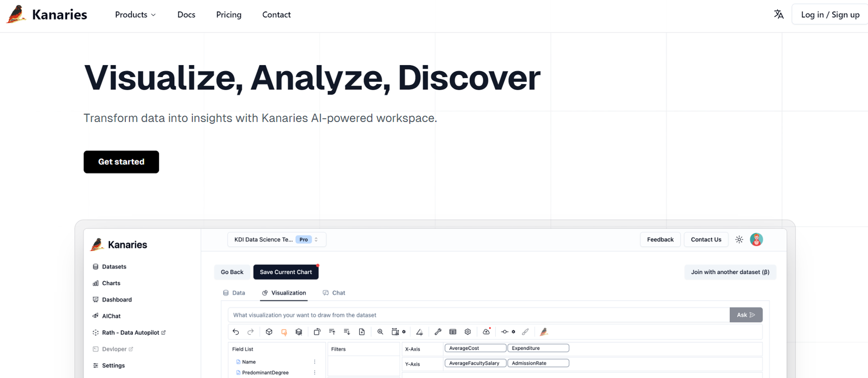The height and width of the screenshot is (378, 868).
Task: Open options menu for Name field
Action: pyautogui.click(x=314, y=362)
